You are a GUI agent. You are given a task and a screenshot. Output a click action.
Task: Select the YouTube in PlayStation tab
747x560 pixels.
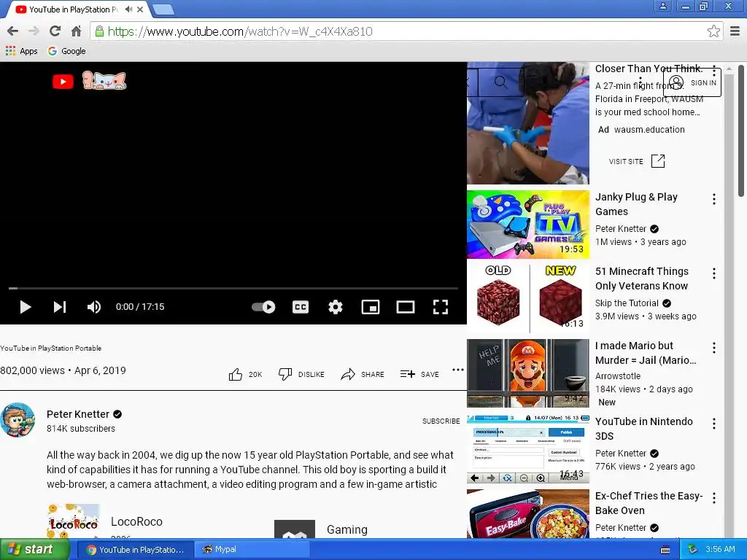coord(71,9)
